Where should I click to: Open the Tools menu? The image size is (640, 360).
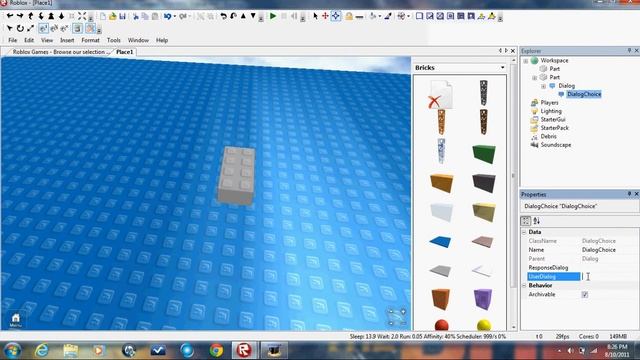113,40
